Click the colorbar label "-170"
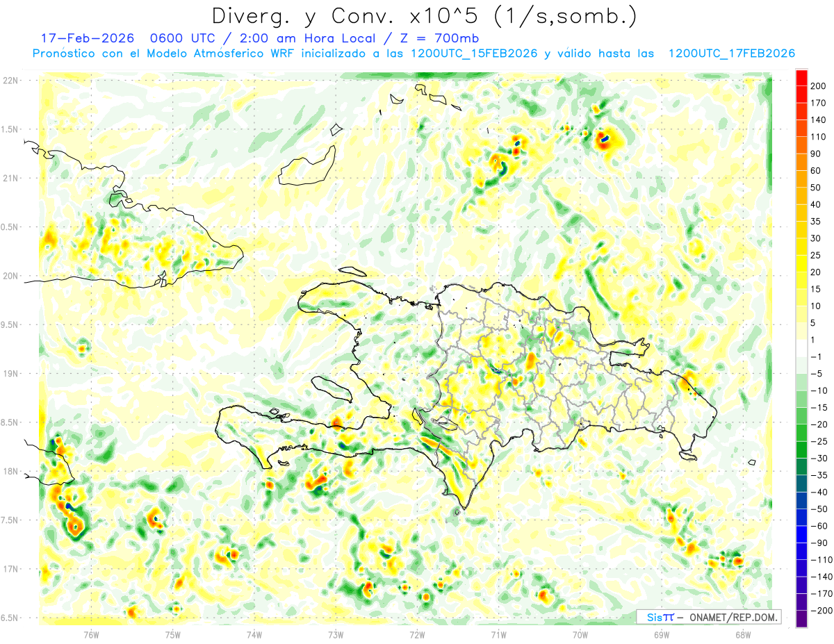This screenshot has height=644, width=834. click(x=822, y=594)
